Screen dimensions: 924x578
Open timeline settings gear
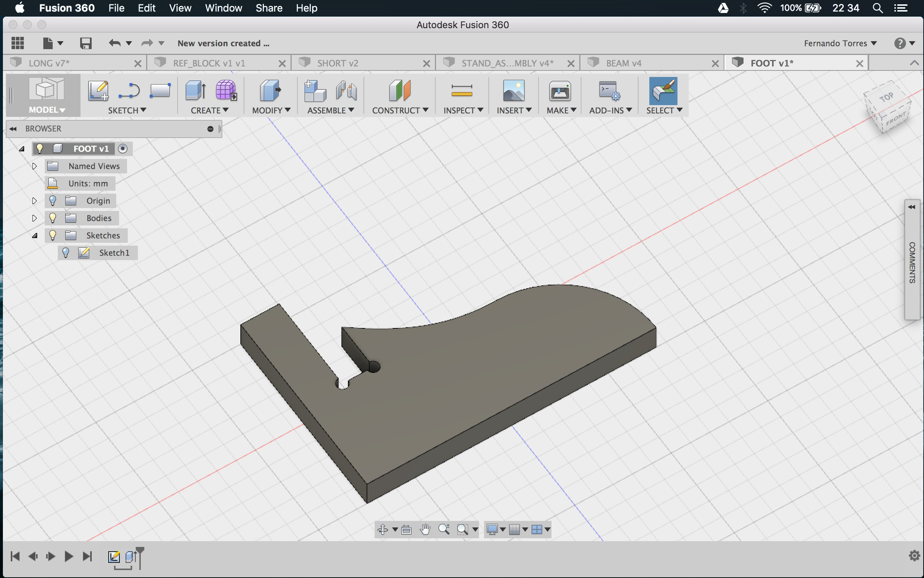(x=914, y=556)
